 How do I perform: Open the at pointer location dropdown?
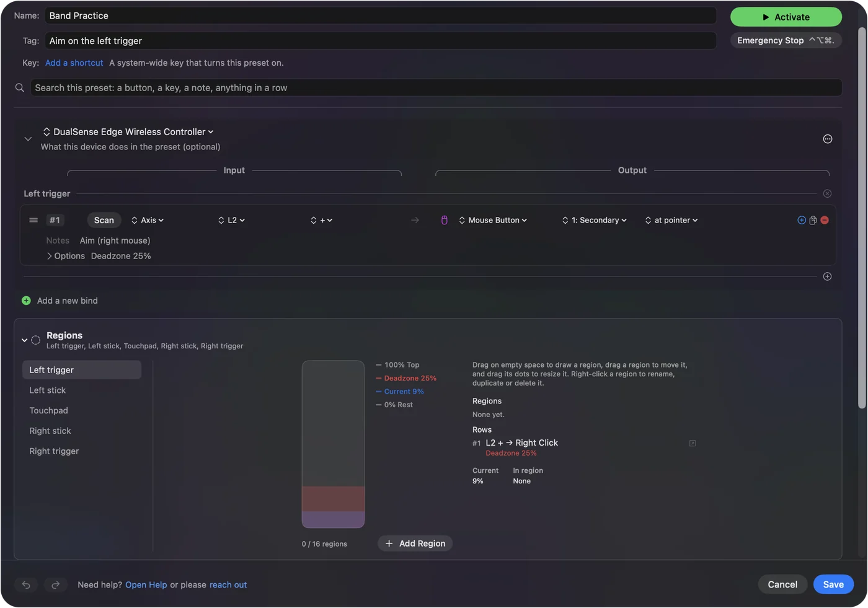(671, 220)
